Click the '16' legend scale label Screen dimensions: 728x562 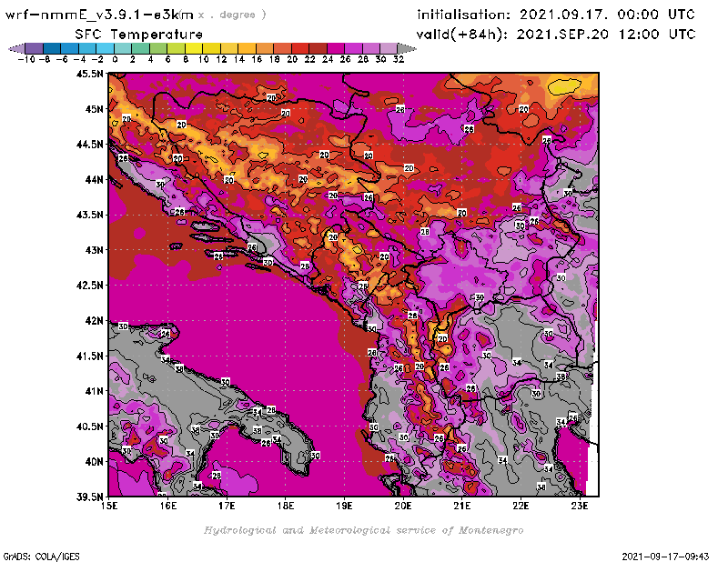(x=257, y=59)
